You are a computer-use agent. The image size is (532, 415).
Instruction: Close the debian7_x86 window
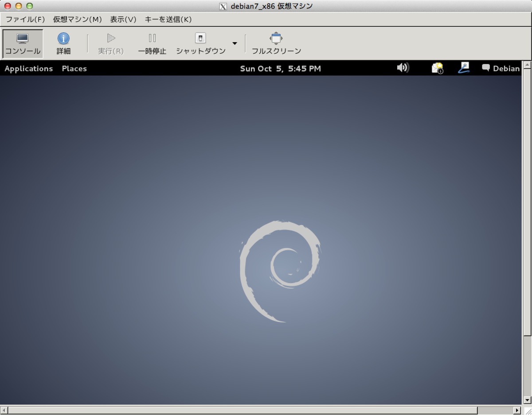click(8, 6)
